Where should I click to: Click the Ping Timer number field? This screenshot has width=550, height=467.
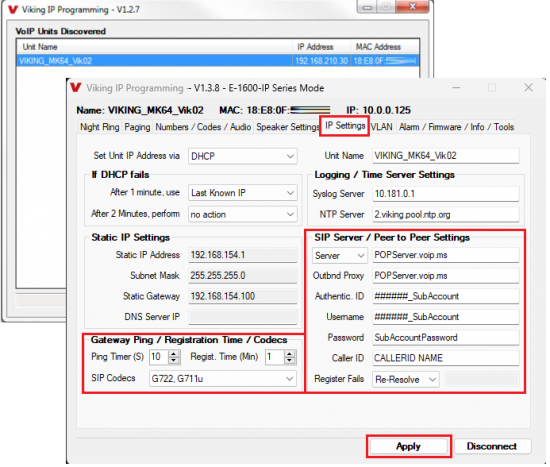[159, 357]
